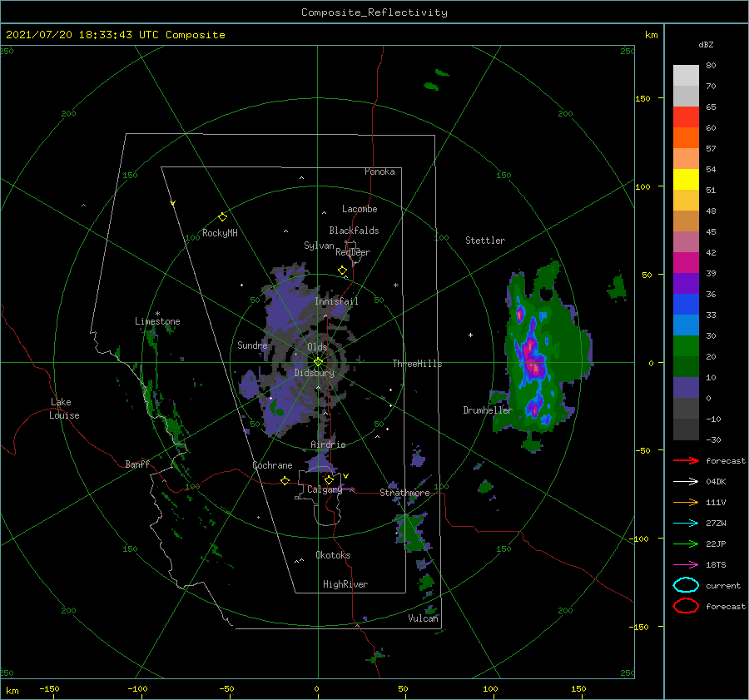The width and height of the screenshot is (749, 700).
Task: Click the yellow radar site marker at Olds
Action: point(318,362)
